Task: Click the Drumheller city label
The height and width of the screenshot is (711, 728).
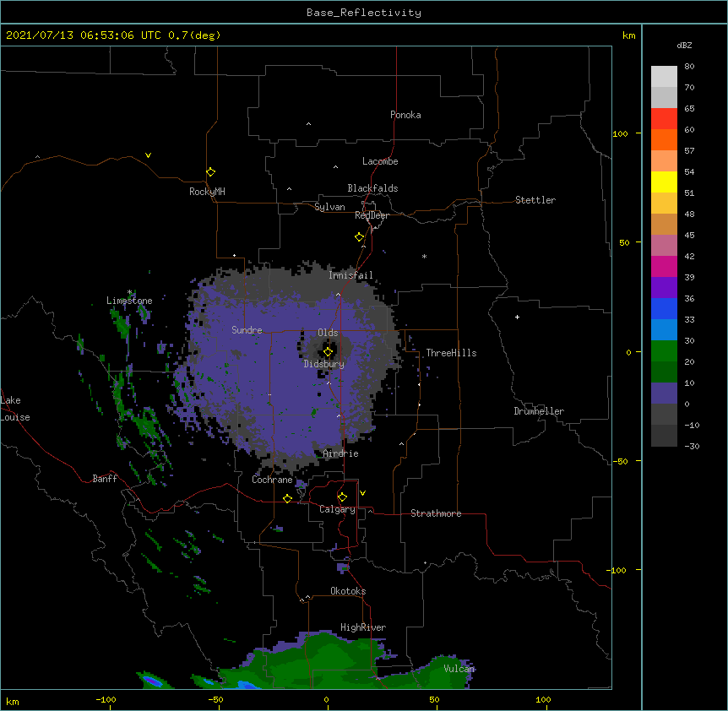Action: coord(539,411)
